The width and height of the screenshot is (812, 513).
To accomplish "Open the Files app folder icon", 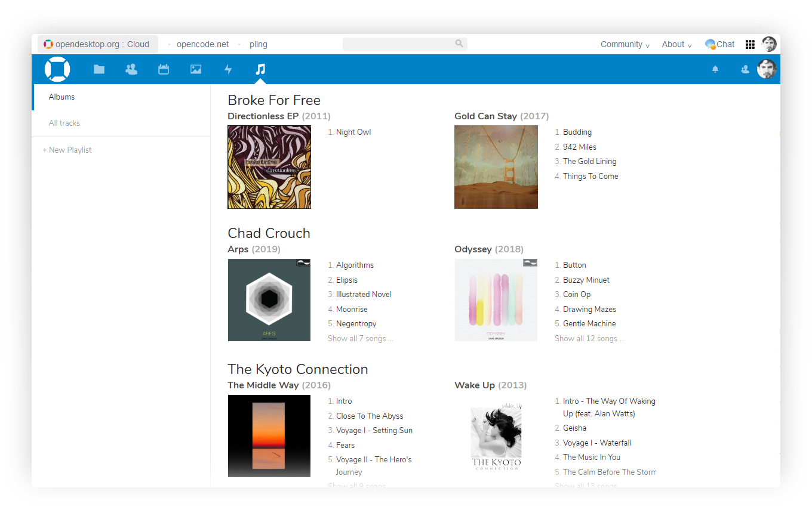I will pos(99,69).
